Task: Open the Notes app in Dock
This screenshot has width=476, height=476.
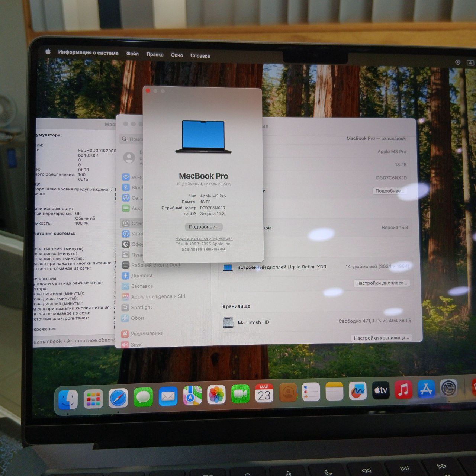Action: pos(334,391)
